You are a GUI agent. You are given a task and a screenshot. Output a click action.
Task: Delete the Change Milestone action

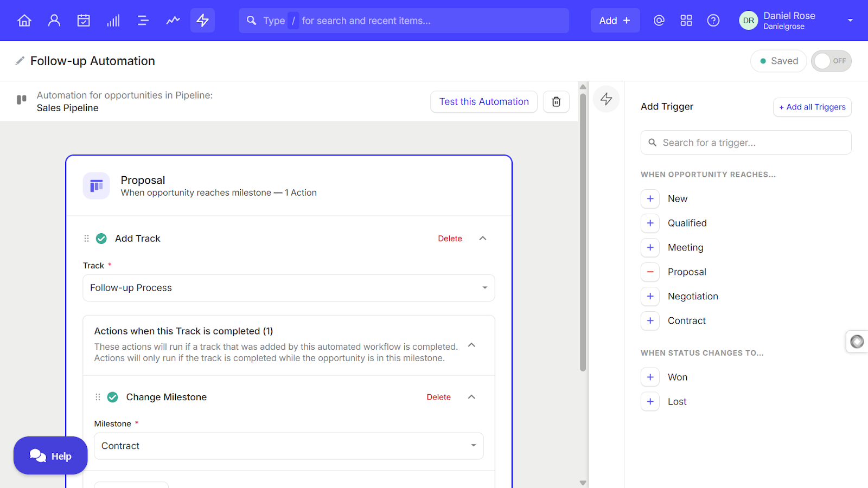[438, 397]
